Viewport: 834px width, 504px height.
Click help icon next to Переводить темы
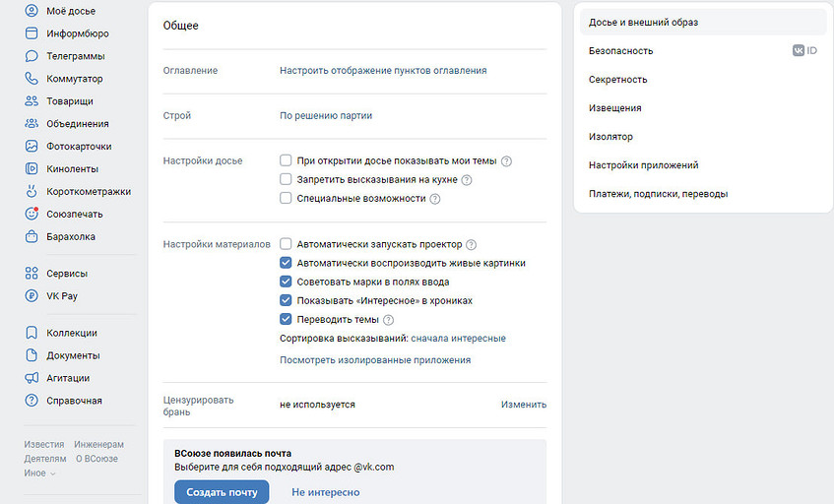point(388,320)
